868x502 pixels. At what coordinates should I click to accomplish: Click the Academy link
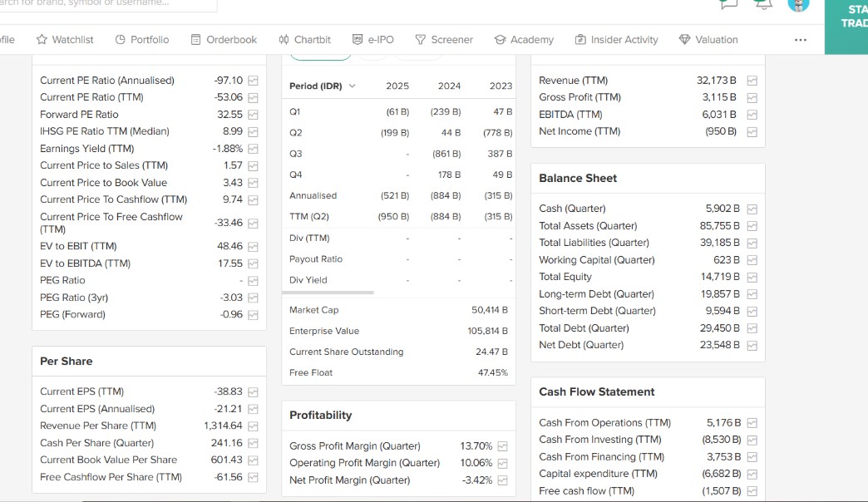click(x=524, y=40)
